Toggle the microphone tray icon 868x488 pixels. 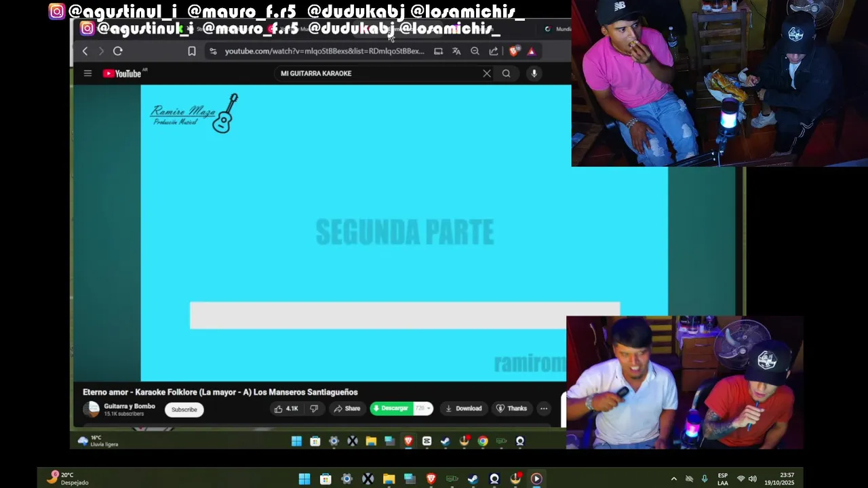704,479
